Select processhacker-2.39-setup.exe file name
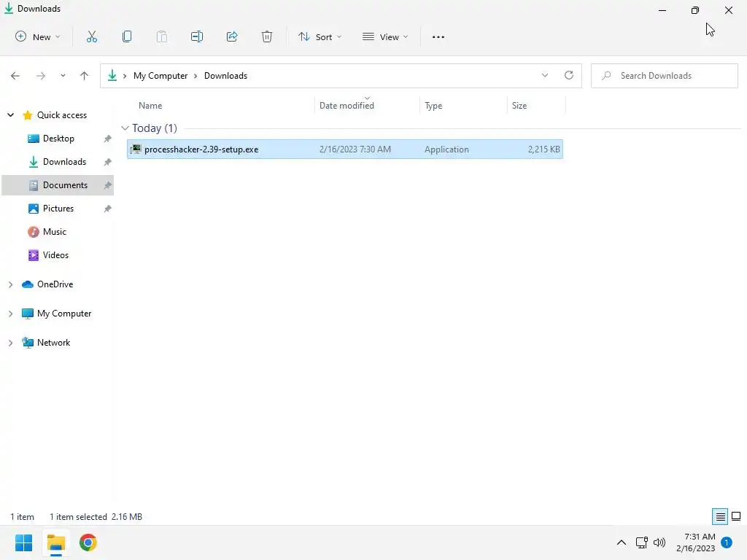The width and height of the screenshot is (747, 560). coord(201,149)
